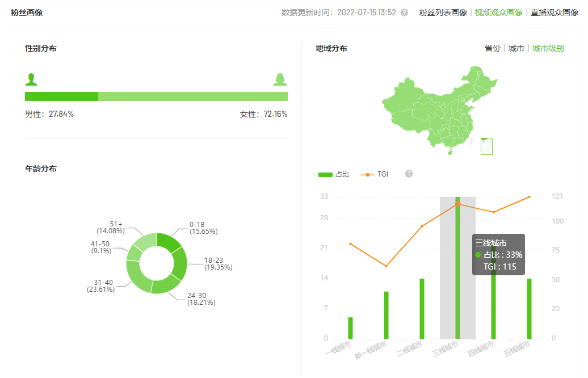This screenshot has width=588, height=378.
Task: Click the TGI point above 新一线城市
Action: click(x=387, y=266)
